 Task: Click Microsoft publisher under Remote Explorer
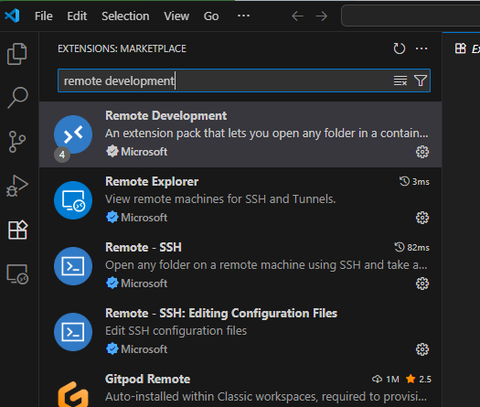[144, 217]
